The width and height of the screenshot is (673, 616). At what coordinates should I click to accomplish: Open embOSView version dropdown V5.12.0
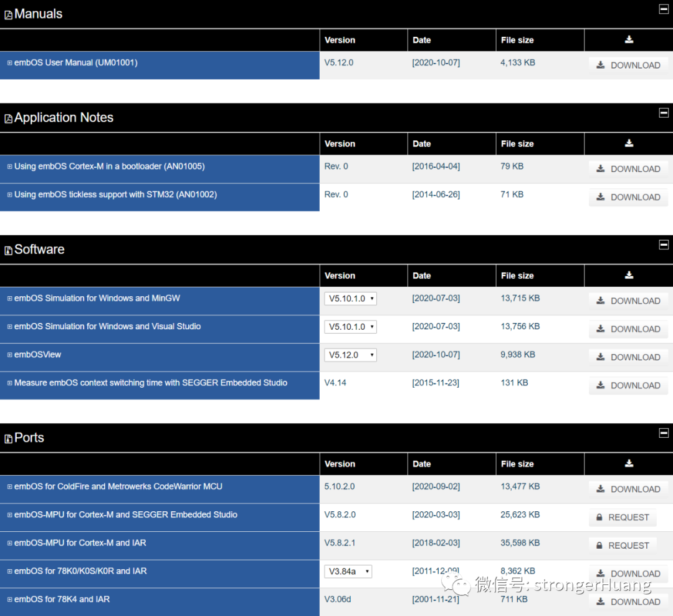point(351,355)
